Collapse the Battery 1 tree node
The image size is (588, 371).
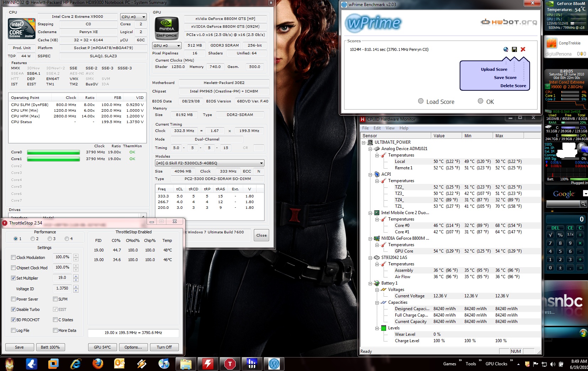pos(370,283)
